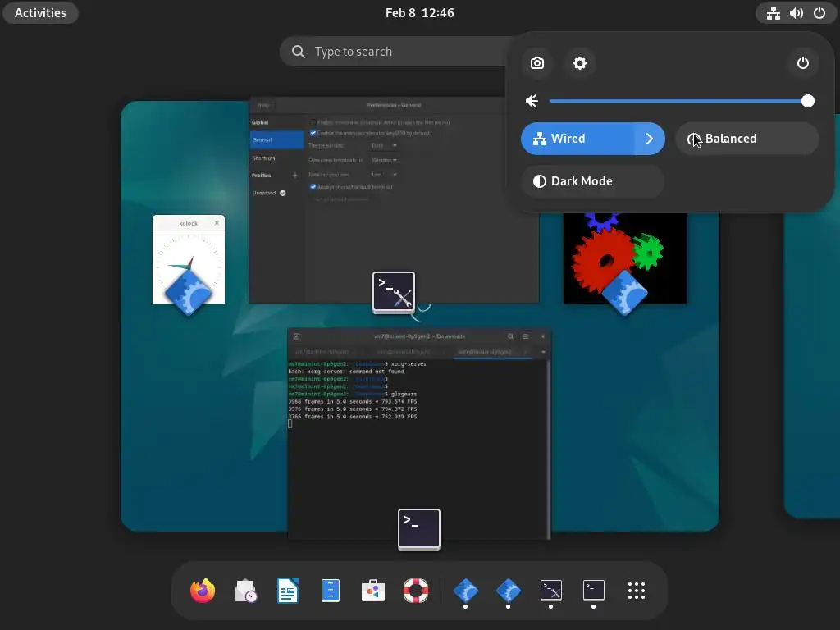Add a new tab in the terminal window

296,336
